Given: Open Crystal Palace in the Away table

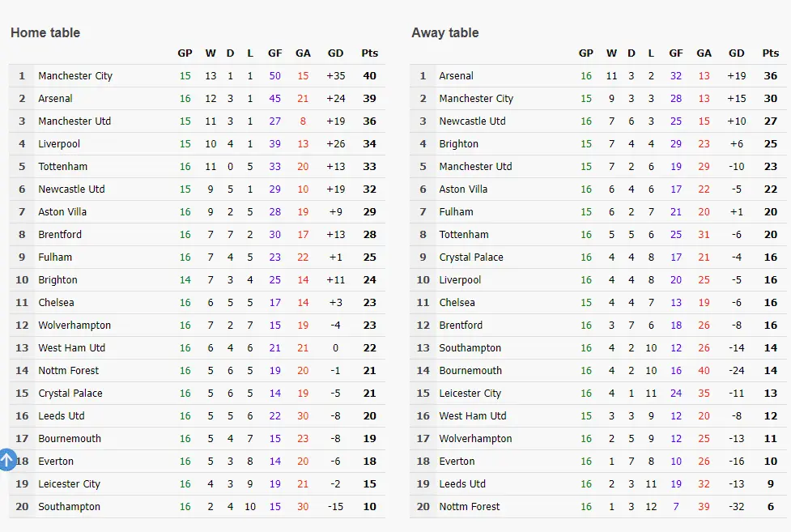Looking at the screenshot, I should point(471,257).
